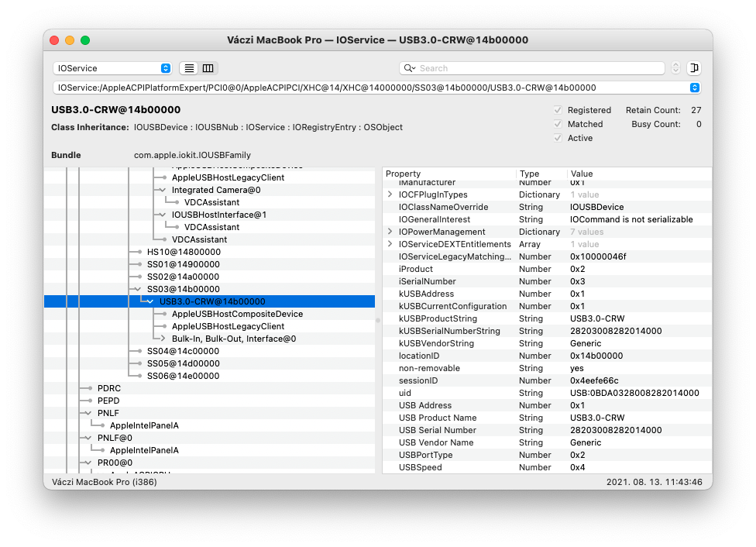This screenshot has width=756, height=547.
Task: Open the IOService plane dropdown
Action: [x=112, y=68]
